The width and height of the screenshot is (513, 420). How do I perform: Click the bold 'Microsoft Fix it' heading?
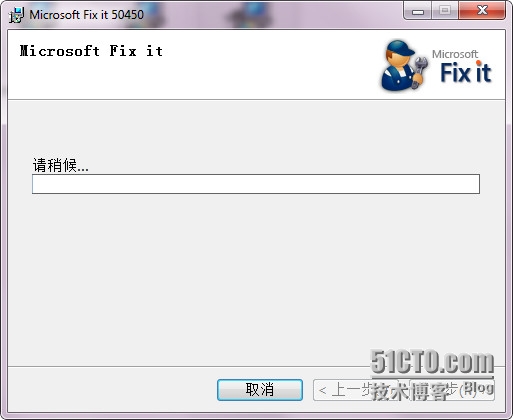[x=91, y=51]
